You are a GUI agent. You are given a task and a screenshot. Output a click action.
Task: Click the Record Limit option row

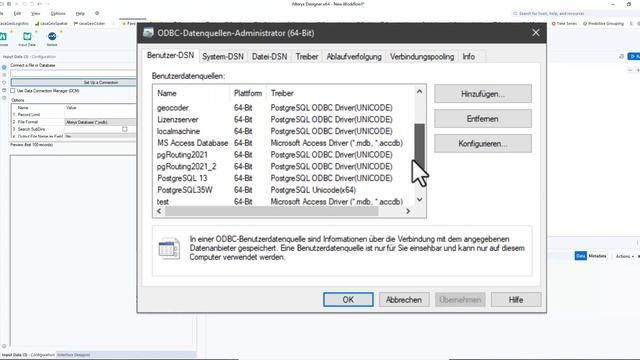(73, 115)
